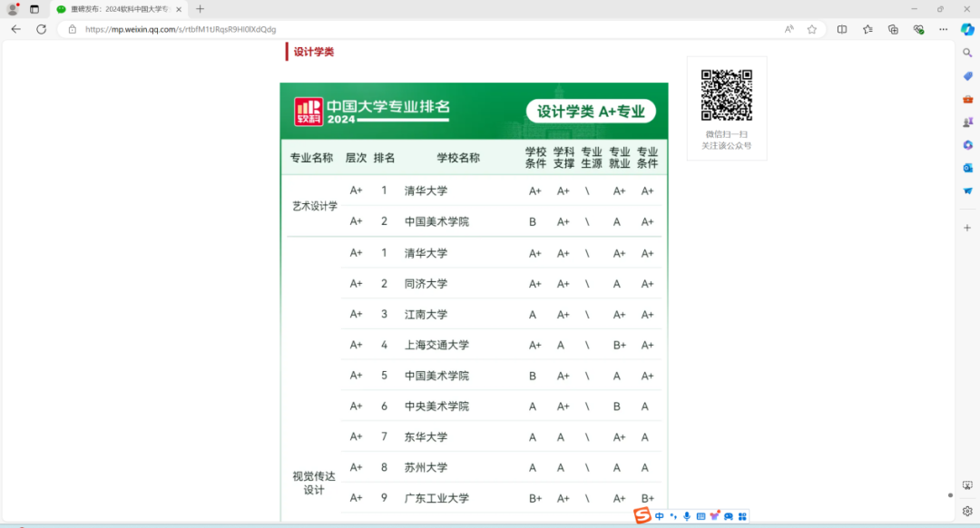Image resolution: width=980 pixels, height=528 pixels.
Task: Open the Sogou toolbox grid
Action: (x=742, y=516)
